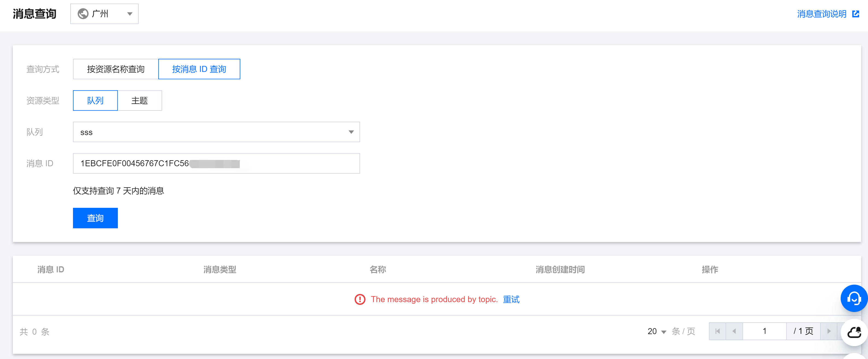Choose 主题 resource type

(x=139, y=100)
